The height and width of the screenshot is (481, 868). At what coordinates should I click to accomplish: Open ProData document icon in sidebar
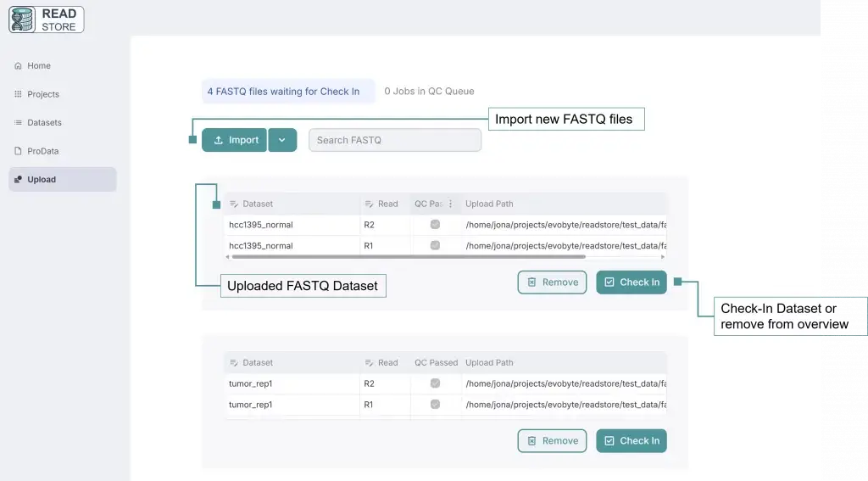[18, 151]
